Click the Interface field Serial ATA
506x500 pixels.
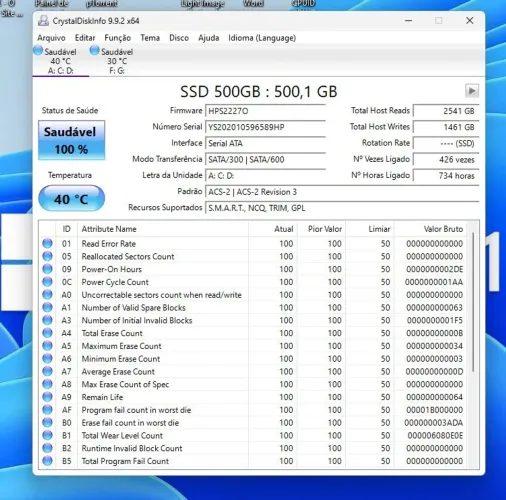pyautogui.click(x=265, y=143)
